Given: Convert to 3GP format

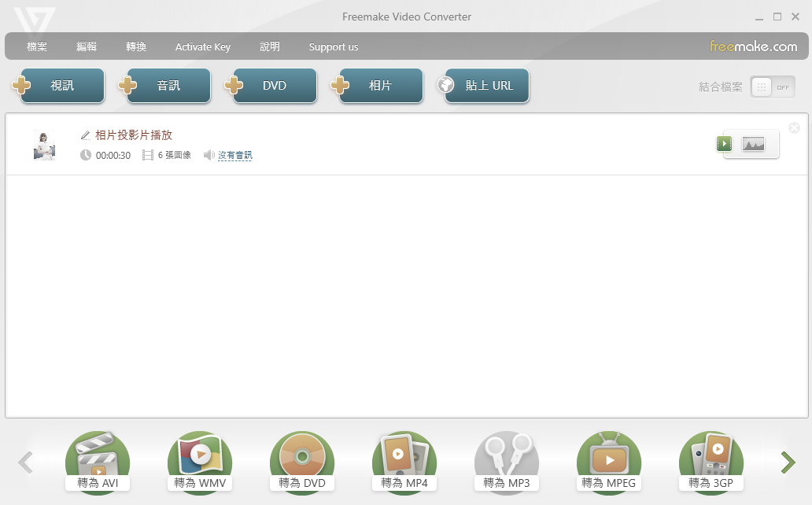Looking at the screenshot, I should [711, 463].
